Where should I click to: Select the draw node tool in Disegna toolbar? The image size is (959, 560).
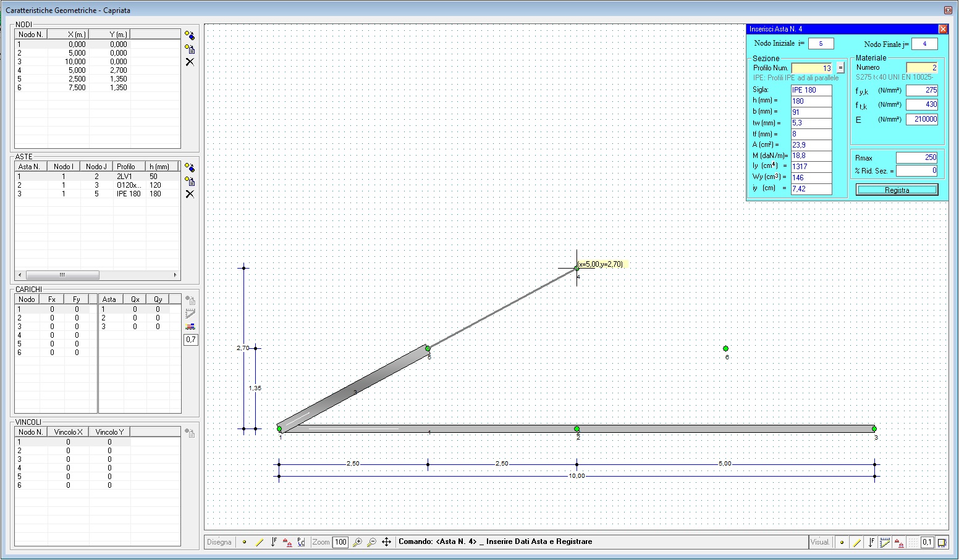245,542
